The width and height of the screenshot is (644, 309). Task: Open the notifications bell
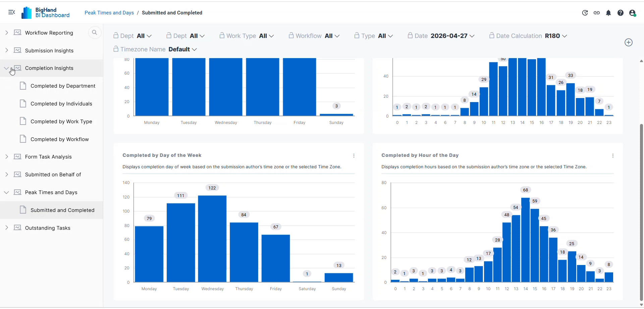pyautogui.click(x=608, y=13)
